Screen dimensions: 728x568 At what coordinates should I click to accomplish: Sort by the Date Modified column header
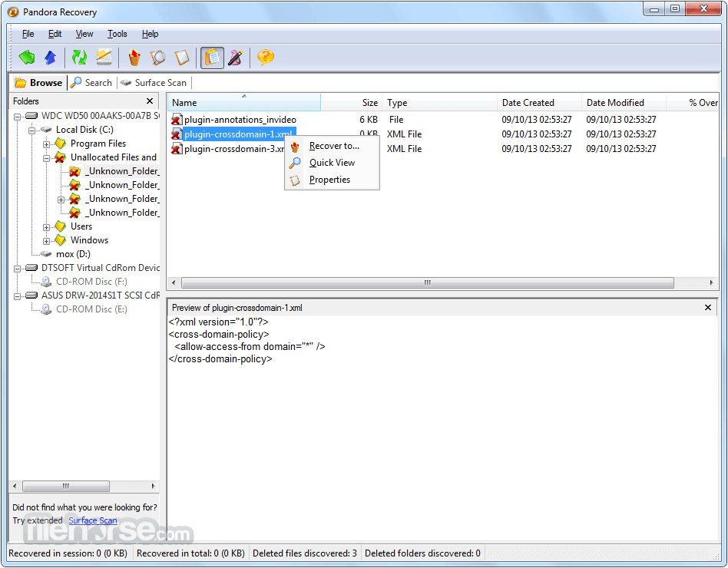(x=624, y=103)
